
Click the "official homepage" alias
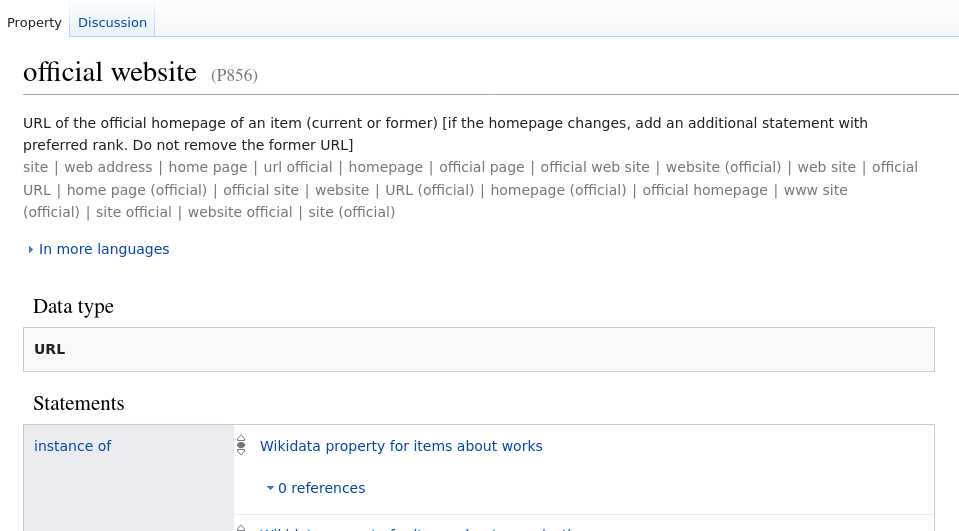coord(705,190)
